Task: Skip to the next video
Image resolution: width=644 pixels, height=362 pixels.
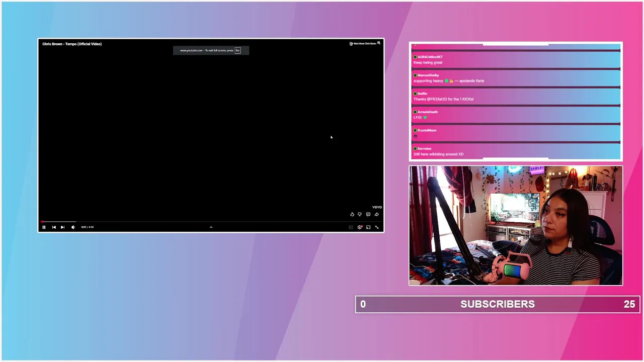Action: [x=62, y=227]
